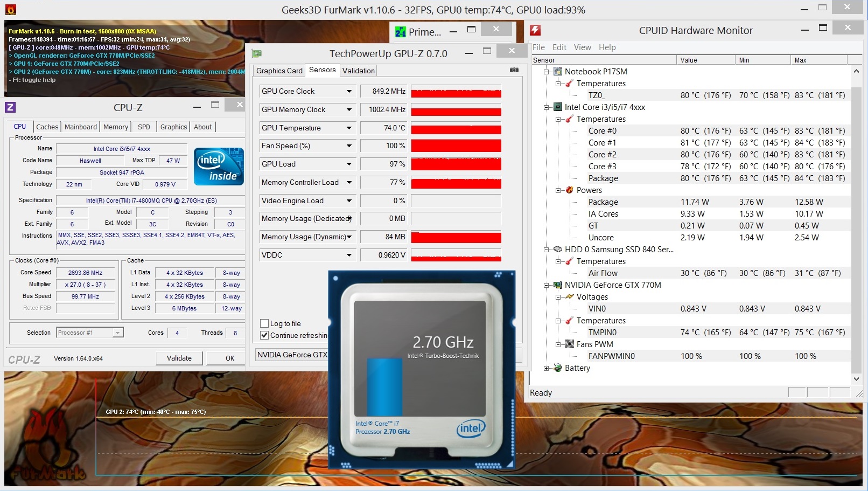Collapse the Powers node expander
The height and width of the screenshot is (491, 868).
pyautogui.click(x=558, y=190)
